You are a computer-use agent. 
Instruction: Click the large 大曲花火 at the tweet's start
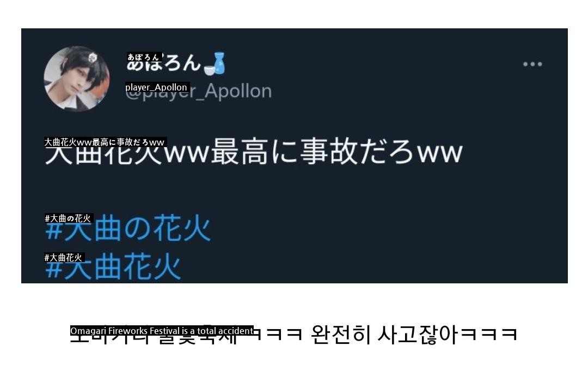(104, 152)
